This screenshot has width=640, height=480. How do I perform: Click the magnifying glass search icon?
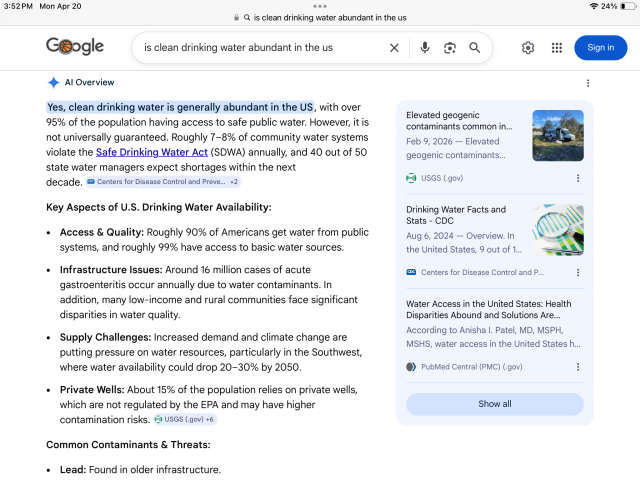tap(475, 48)
